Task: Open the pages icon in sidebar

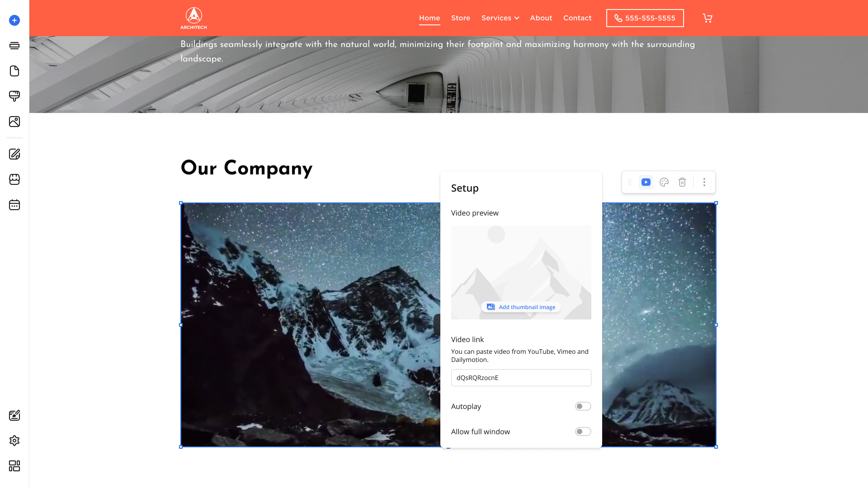Action: point(14,71)
